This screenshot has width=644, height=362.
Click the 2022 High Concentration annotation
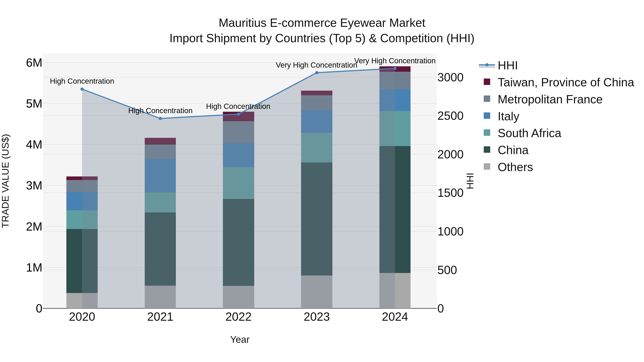click(238, 106)
